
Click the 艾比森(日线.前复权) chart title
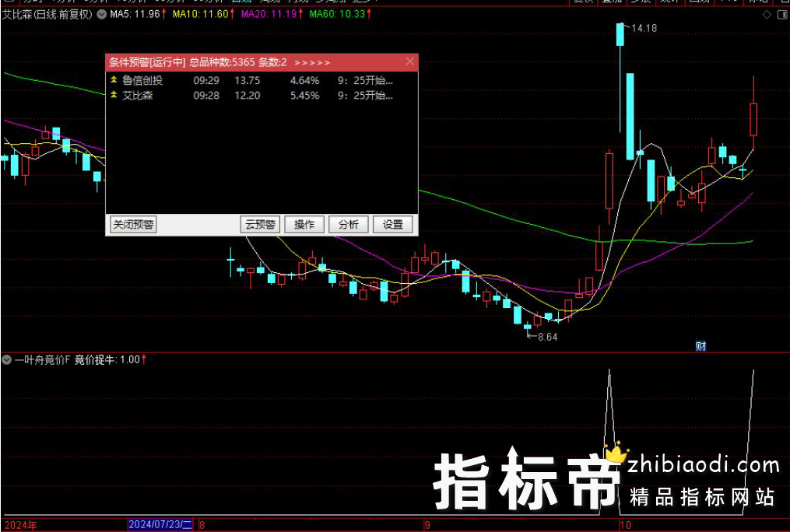coord(47,15)
